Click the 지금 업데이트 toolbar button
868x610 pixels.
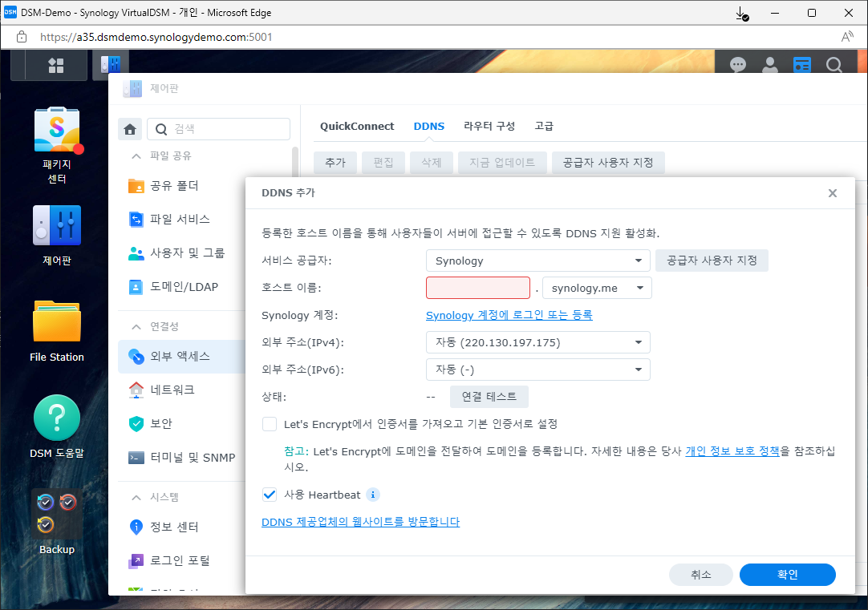point(503,163)
